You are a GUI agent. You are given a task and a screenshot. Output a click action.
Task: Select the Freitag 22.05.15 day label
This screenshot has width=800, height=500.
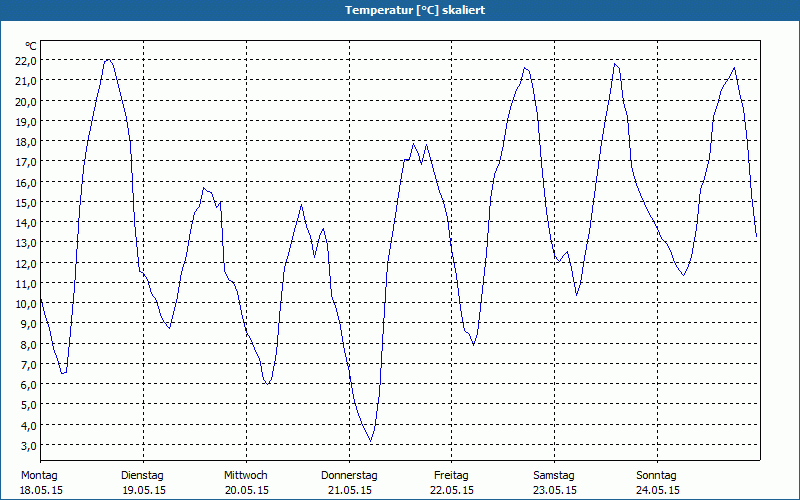452,483
